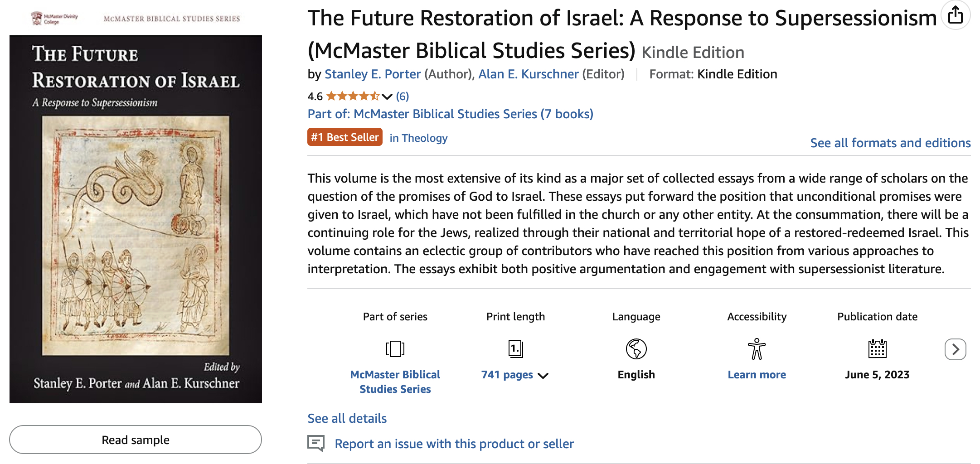Viewport: 980px width, 464px height.
Task: Open See all details link
Action: pyautogui.click(x=347, y=418)
